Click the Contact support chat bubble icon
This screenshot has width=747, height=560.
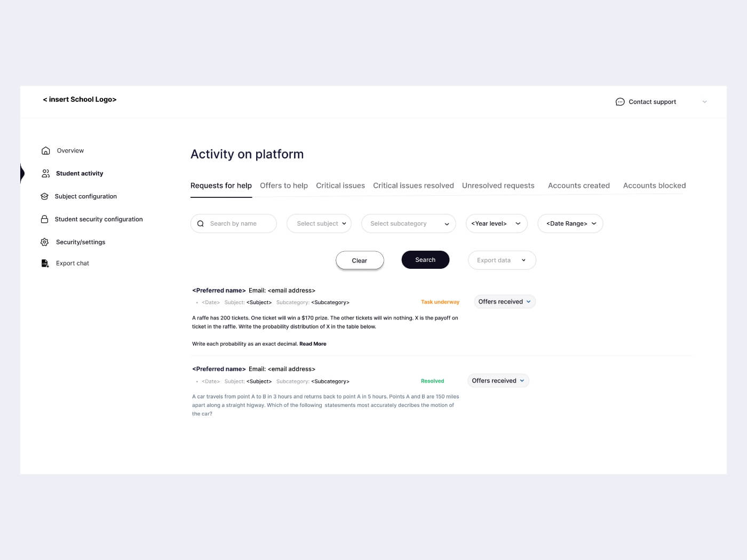(619, 101)
